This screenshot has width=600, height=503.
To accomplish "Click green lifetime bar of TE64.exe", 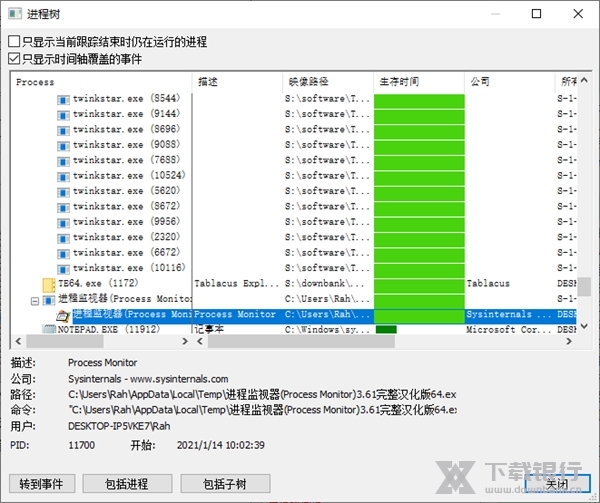I will tap(419, 286).
